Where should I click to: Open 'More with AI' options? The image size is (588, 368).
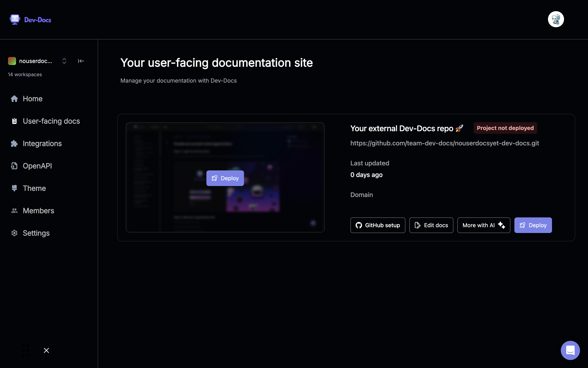483,225
